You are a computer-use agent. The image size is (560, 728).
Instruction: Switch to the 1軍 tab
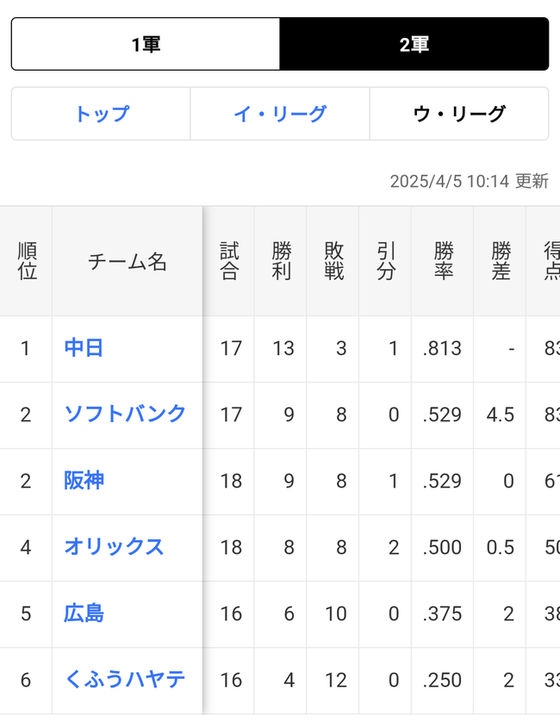(x=145, y=43)
